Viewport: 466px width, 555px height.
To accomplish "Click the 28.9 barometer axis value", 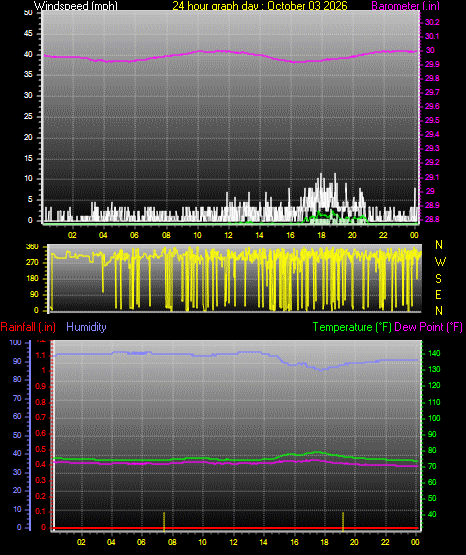I will pyautogui.click(x=432, y=205).
